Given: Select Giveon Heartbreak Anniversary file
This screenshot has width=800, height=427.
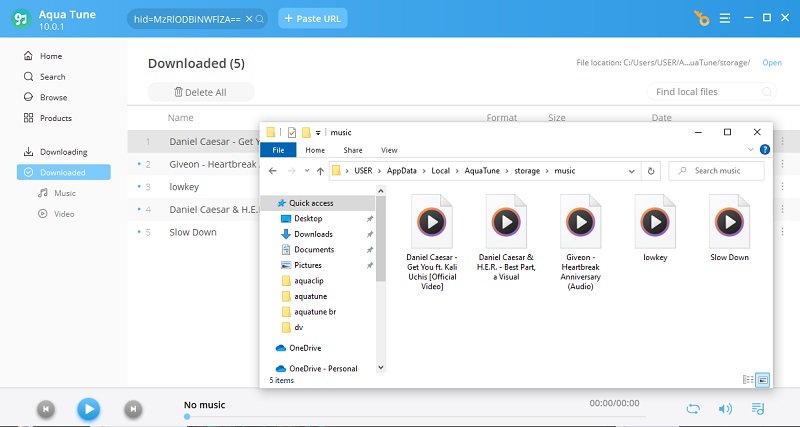Looking at the screenshot, I should (x=581, y=242).
